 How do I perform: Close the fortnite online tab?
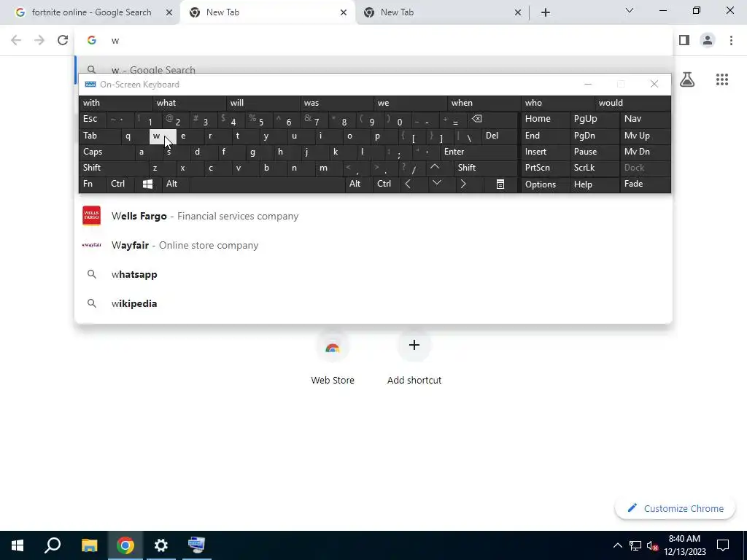[169, 12]
